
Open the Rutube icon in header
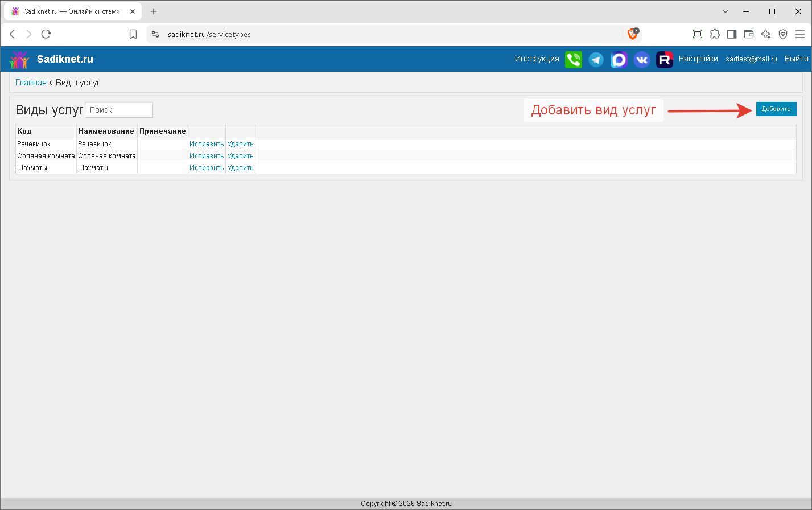tap(665, 59)
